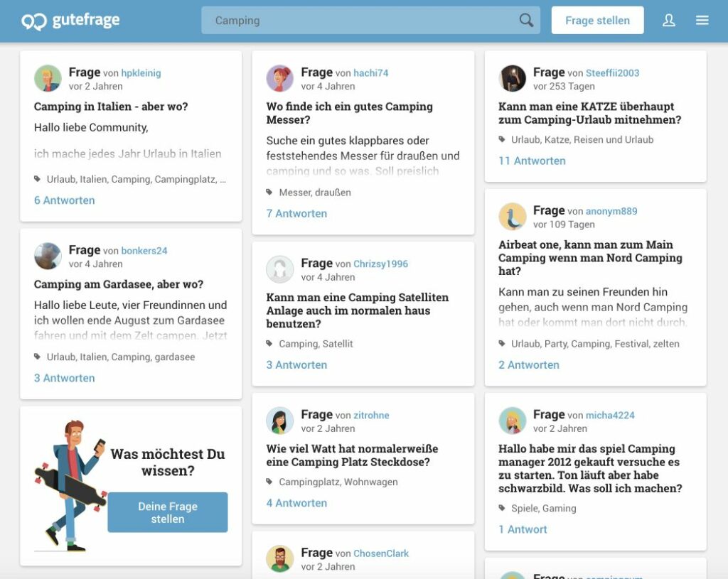Image resolution: width=728 pixels, height=579 pixels.
Task: Click hachi74's avatar picture
Action: coord(280,78)
